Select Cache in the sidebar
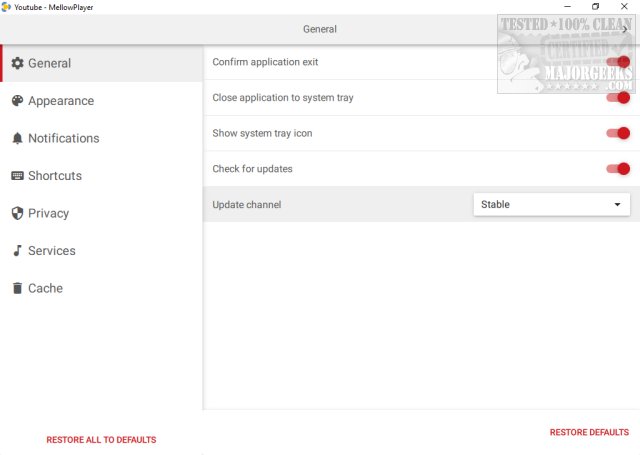This screenshot has width=640, height=455. [101, 288]
